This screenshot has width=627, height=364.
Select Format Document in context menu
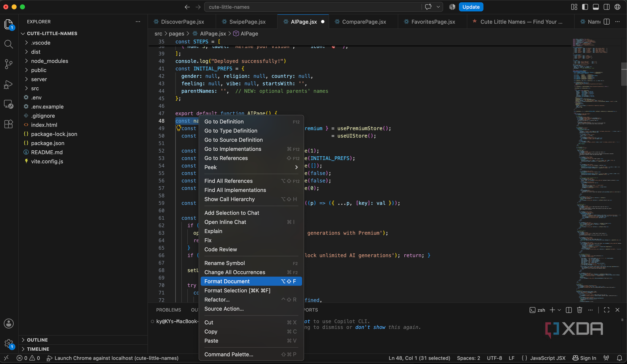pyautogui.click(x=251, y=281)
